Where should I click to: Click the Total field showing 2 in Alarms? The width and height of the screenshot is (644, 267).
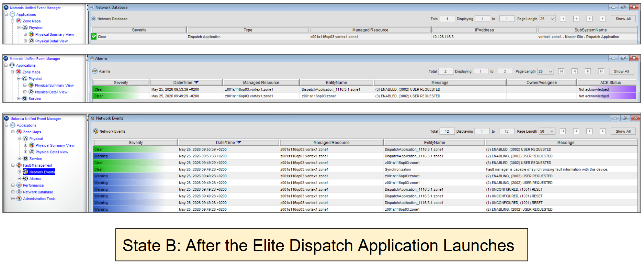click(x=445, y=71)
